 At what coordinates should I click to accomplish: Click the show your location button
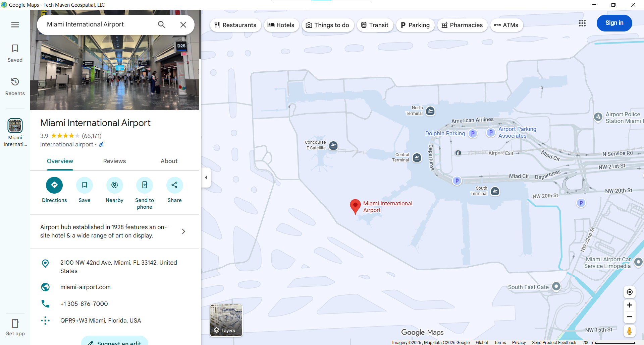(x=630, y=292)
